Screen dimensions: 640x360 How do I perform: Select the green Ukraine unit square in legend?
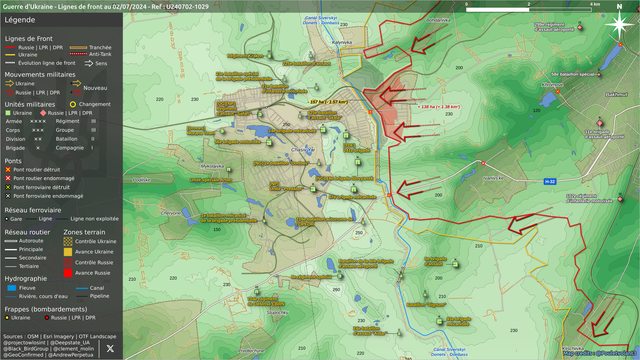(8, 113)
